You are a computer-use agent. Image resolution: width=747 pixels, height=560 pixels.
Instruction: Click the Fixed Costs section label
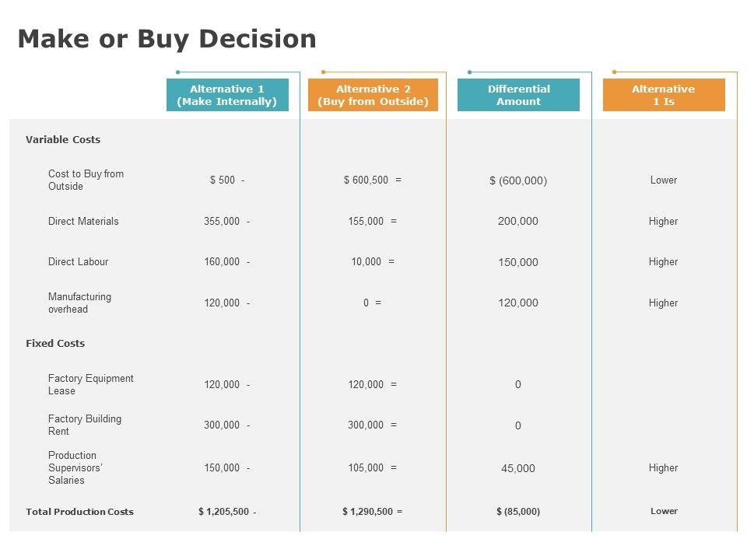(55, 343)
